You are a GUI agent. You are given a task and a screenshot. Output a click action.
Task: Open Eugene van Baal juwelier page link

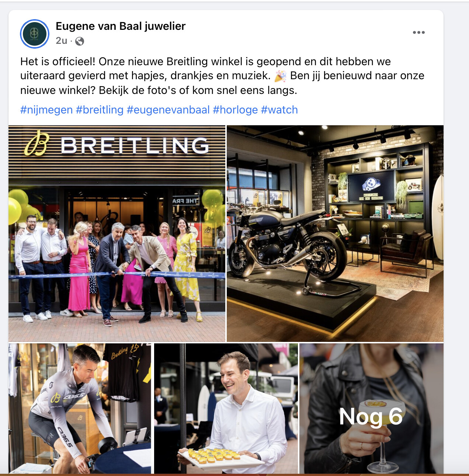[121, 26]
